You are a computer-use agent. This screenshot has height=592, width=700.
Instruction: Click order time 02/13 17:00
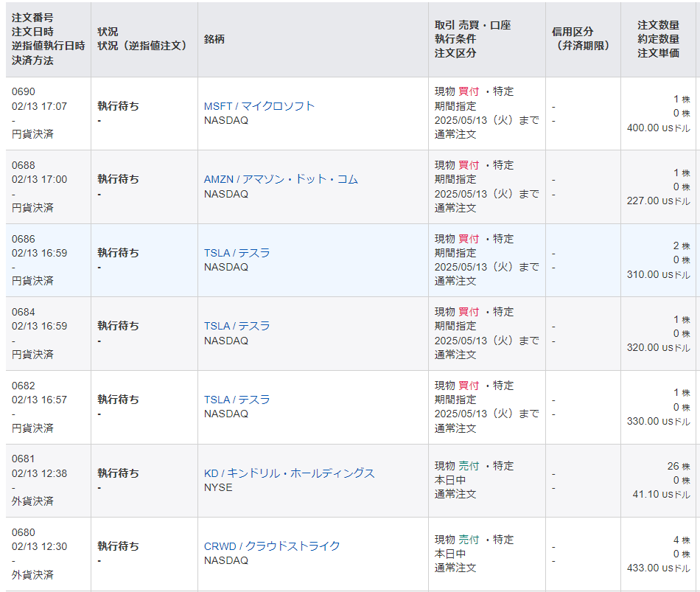click(x=39, y=179)
